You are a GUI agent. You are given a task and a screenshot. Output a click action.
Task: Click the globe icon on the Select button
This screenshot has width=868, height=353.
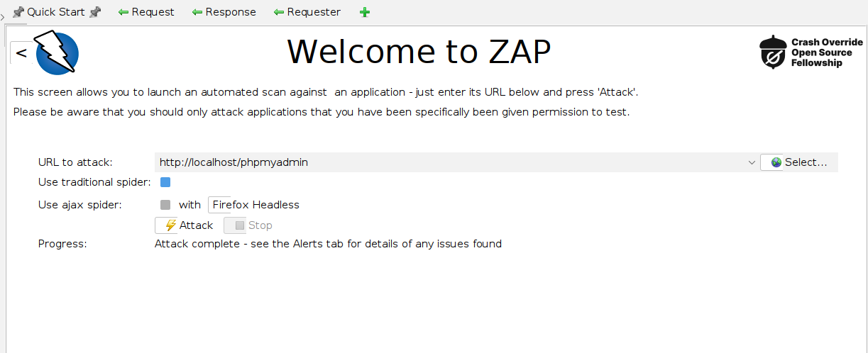(x=776, y=162)
